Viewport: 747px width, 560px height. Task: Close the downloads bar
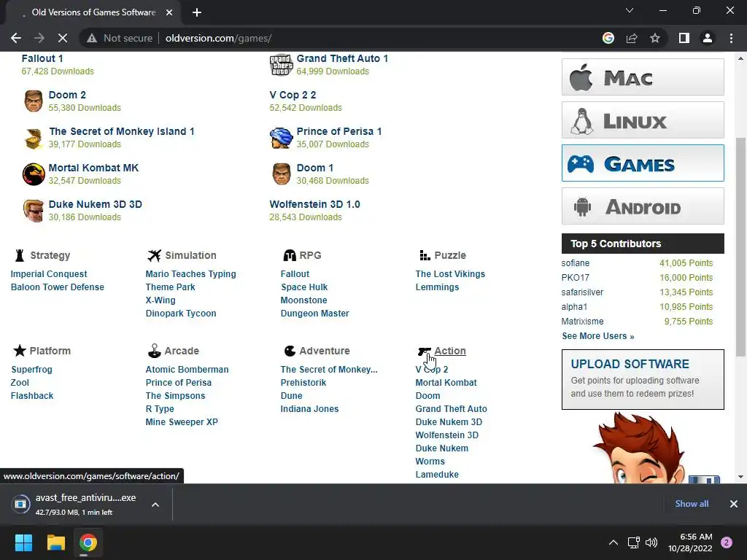coord(734,504)
